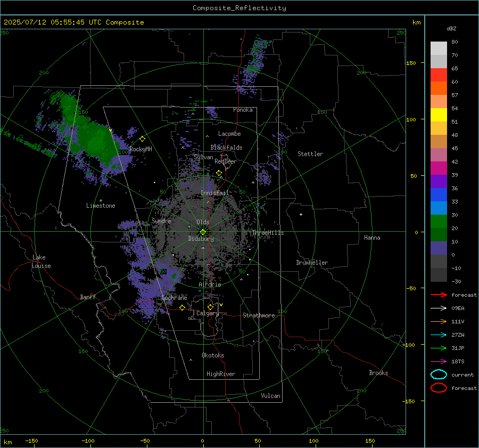Click the Okotoks label
The width and height of the screenshot is (479, 448).
click(x=213, y=355)
